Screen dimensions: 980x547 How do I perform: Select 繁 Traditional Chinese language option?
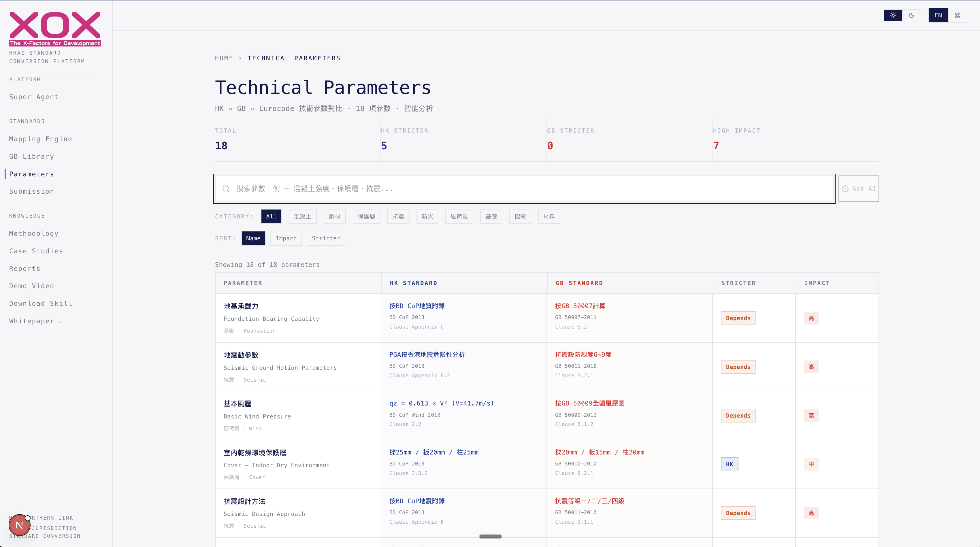pos(958,15)
